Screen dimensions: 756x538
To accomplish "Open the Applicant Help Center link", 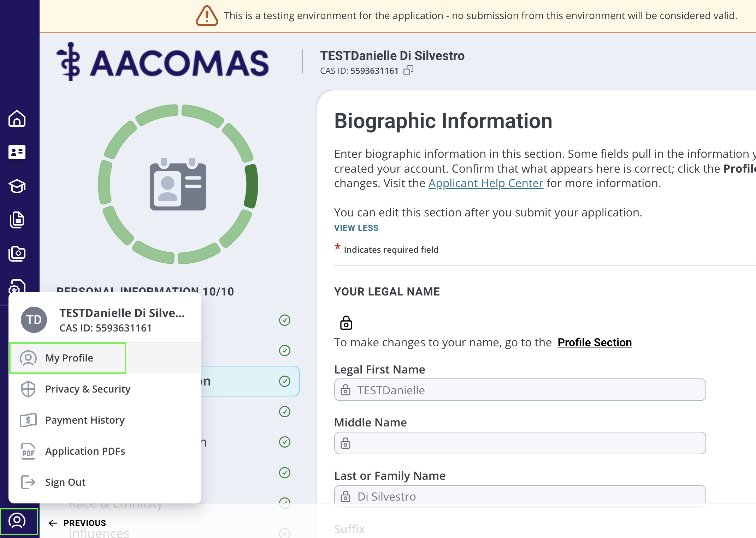I will (x=486, y=183).
